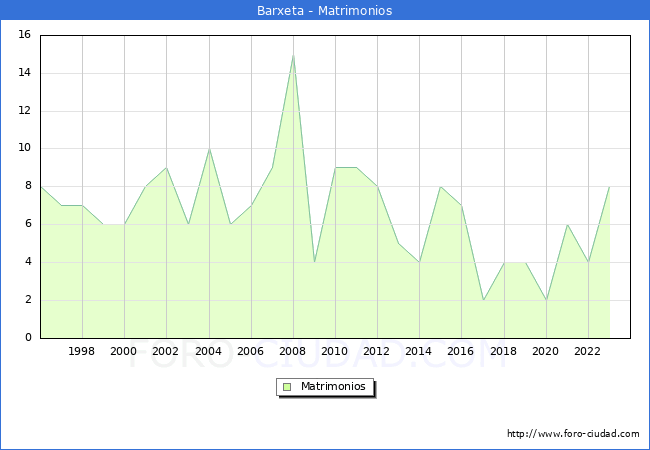
Task: Click the 2020 low point at 2
Action: point(546,300)
